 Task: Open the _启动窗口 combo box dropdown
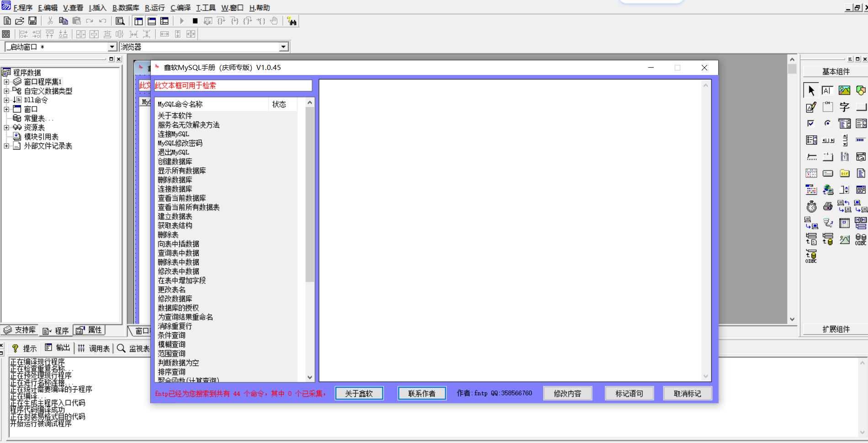pos(112,47)
